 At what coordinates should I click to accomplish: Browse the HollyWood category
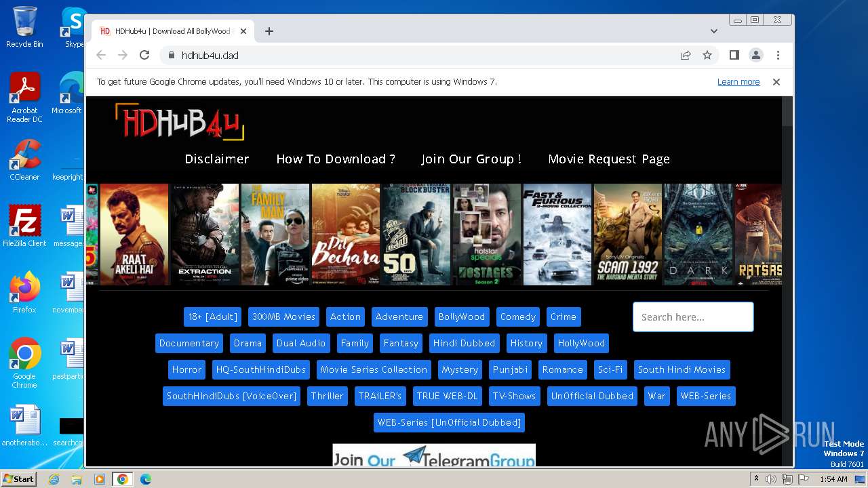pos(581,344)
